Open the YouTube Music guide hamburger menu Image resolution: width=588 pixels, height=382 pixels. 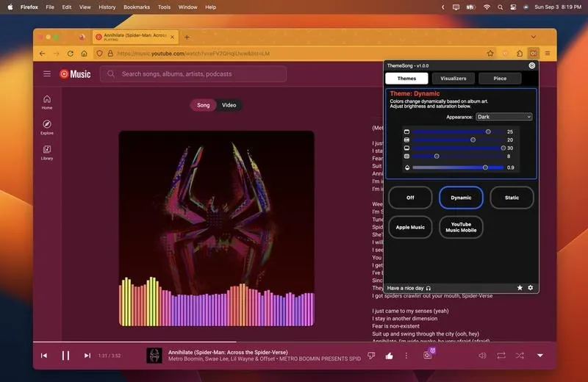pyautogui.click(x=47, y=74)
